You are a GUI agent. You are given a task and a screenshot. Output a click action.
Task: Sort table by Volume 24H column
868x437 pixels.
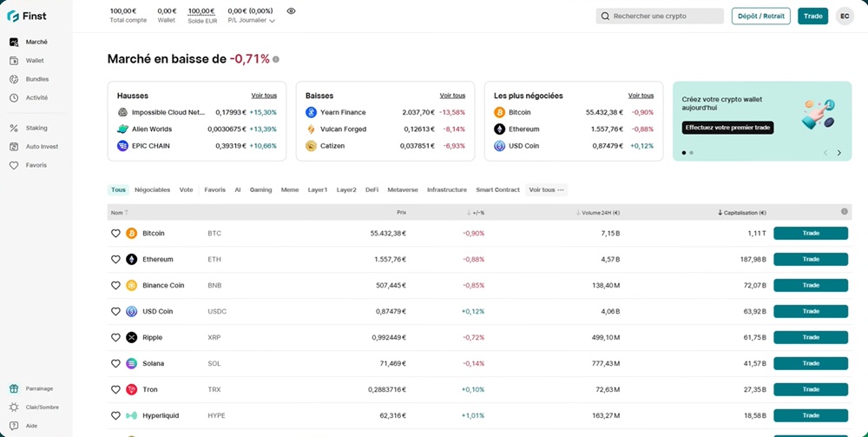pos(598,213)
